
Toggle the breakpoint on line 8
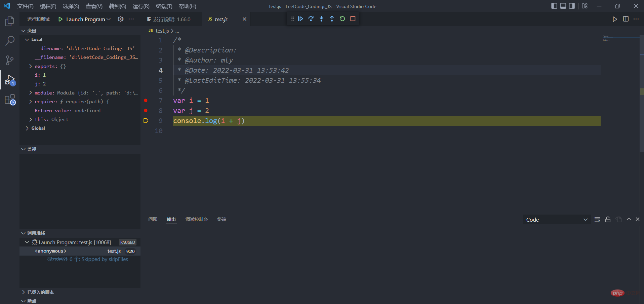pos(146,111)
